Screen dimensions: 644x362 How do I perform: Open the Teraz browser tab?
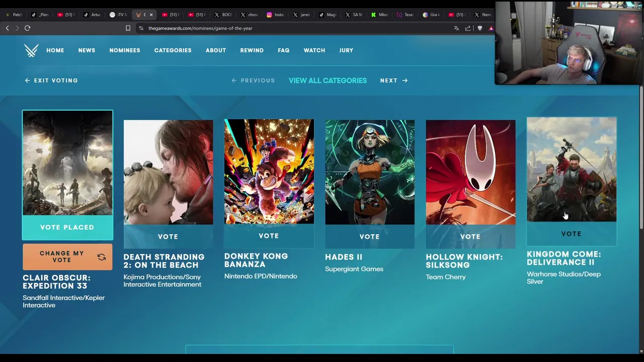tap(406, 15)
